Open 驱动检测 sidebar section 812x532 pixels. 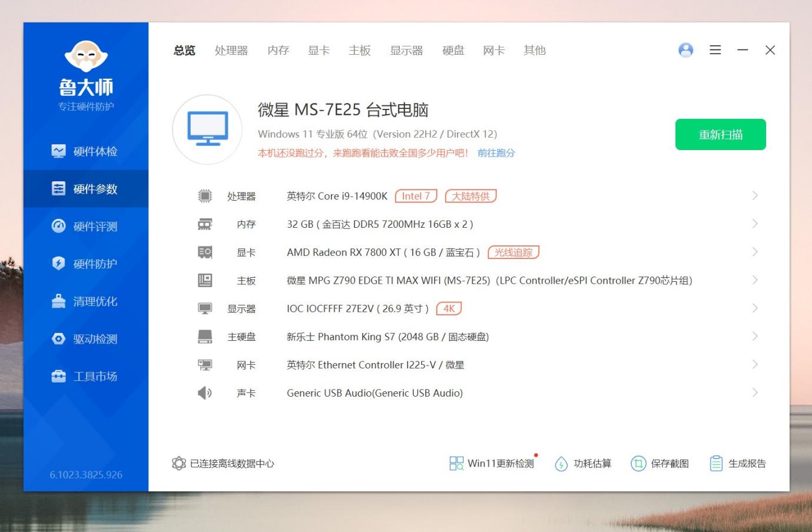[86, 339]
